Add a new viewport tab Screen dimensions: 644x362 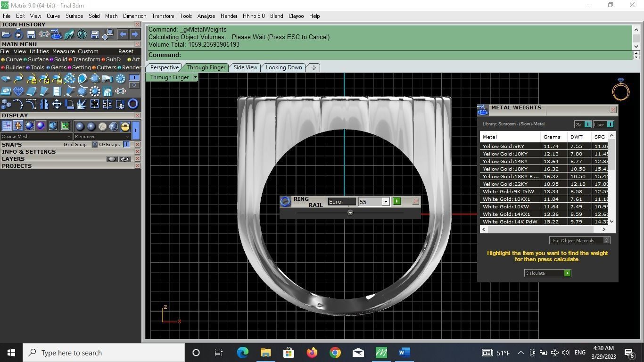pyautogui.click(x=314, y=67)
